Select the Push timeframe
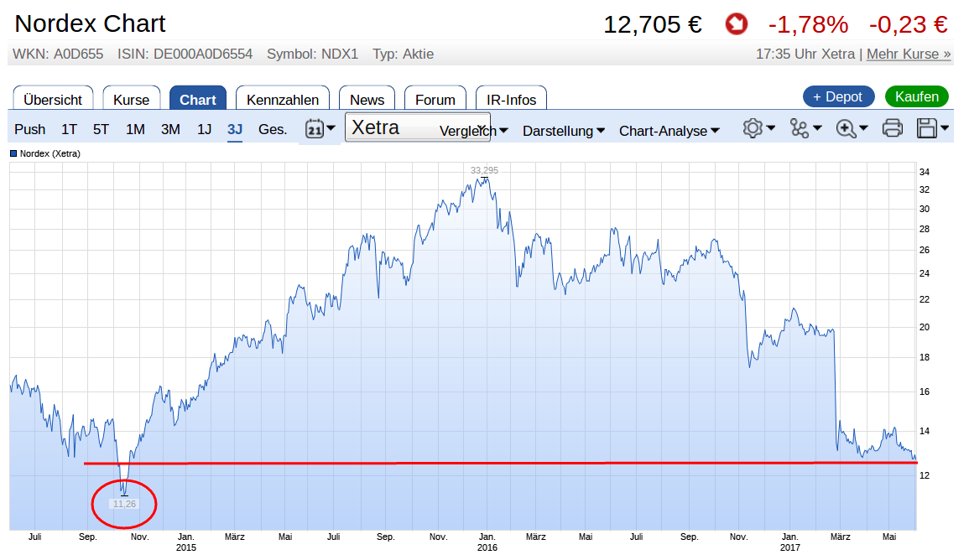This screenshot has width=969, height=560. 29,130
